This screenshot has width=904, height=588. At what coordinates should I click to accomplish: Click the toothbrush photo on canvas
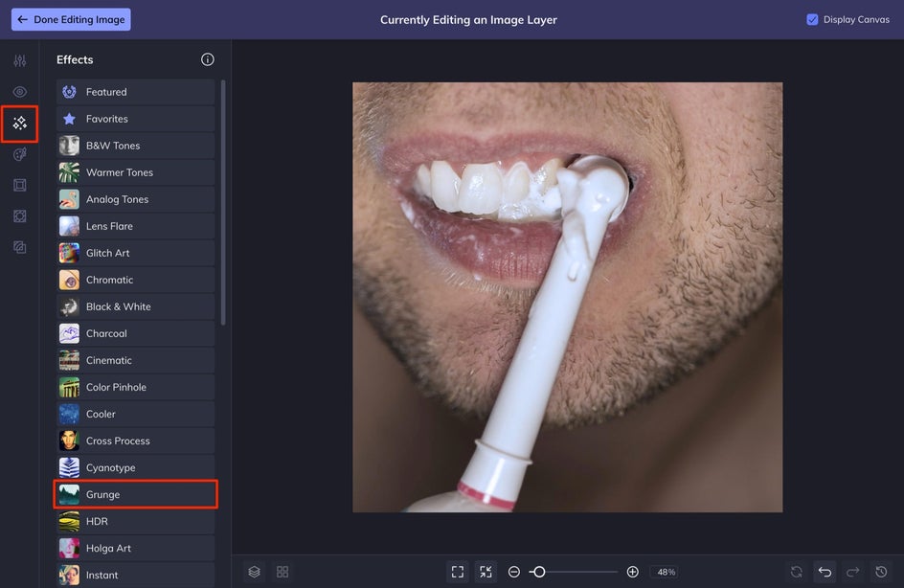tap(567, 297)
